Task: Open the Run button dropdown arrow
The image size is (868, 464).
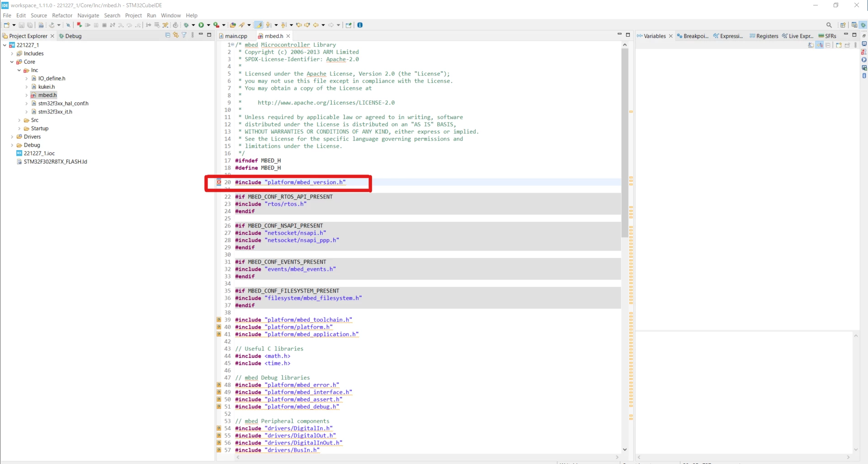Action: 208,25
